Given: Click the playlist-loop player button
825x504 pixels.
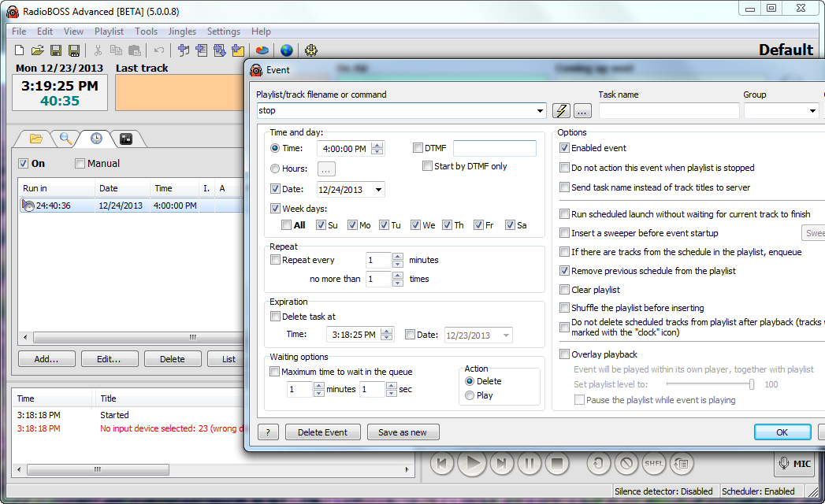Looking at the screenshot, I should [x=682, y=464].
